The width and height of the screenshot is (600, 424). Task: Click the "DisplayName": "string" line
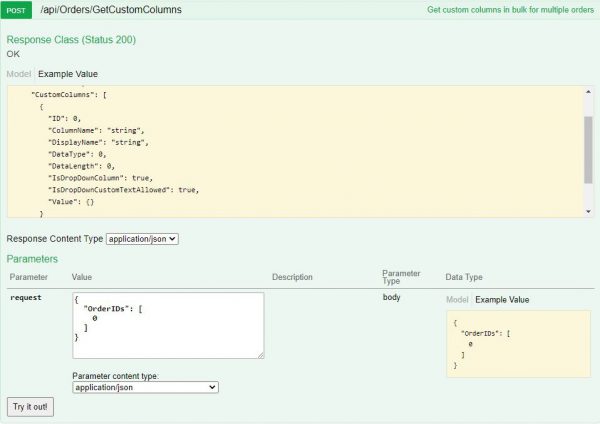click(x=98, y=142)
